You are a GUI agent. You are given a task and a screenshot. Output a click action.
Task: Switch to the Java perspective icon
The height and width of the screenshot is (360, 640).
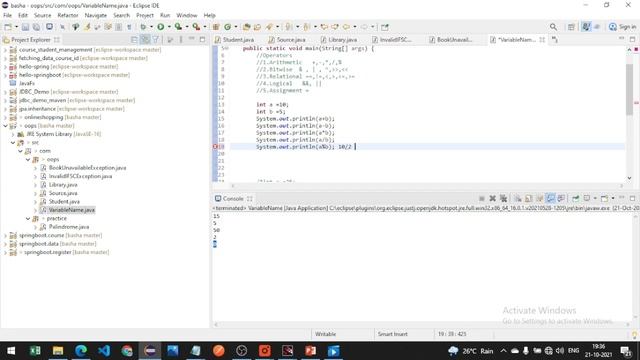(586, 27)
